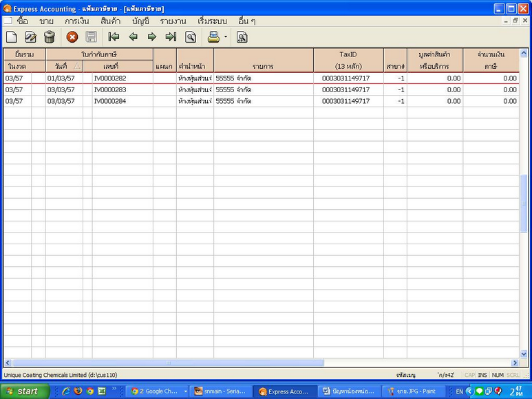Open the บัญชี menu
The image size is (532, 399).
coord(140,21)
